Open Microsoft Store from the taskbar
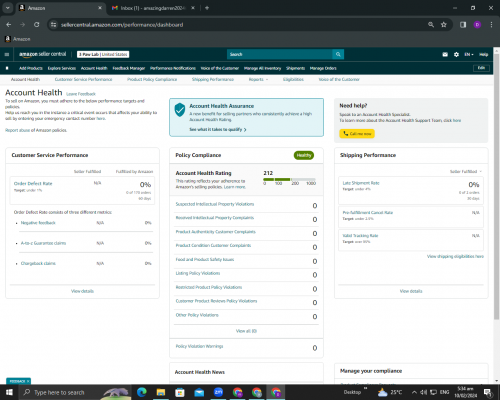Viewport: 500px width, 400px height. (180, 392)
